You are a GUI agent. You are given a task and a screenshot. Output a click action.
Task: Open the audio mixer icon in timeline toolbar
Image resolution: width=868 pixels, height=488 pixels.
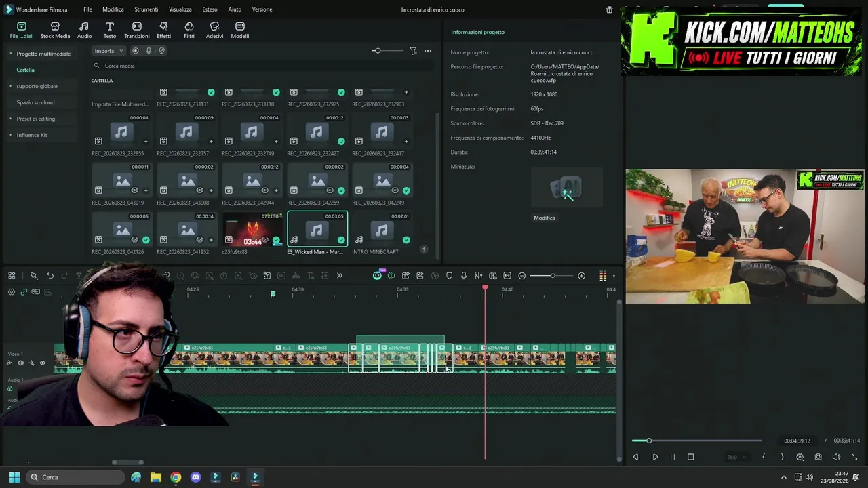click(x=478, y=276)
